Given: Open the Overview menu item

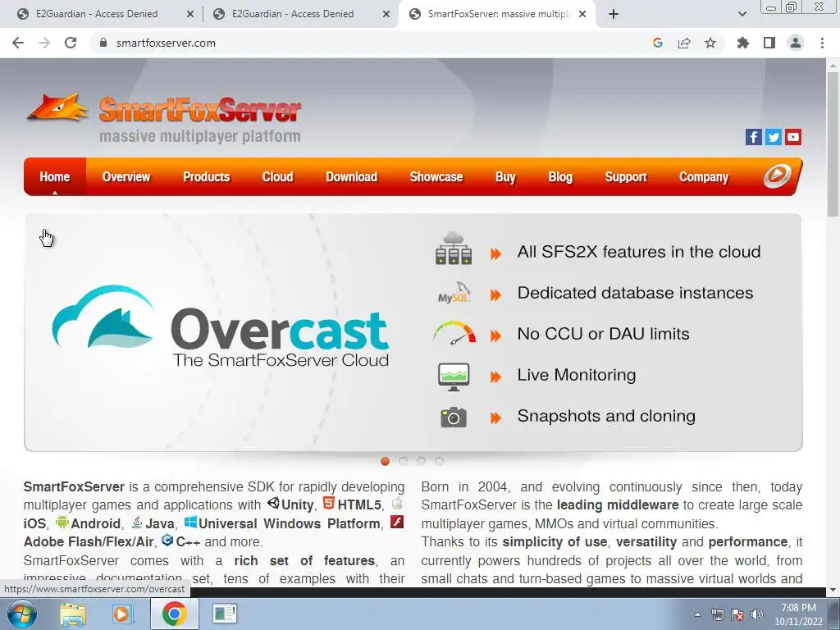Looking at the screenshot, I should pyautogui.click(x=126, y=177).
